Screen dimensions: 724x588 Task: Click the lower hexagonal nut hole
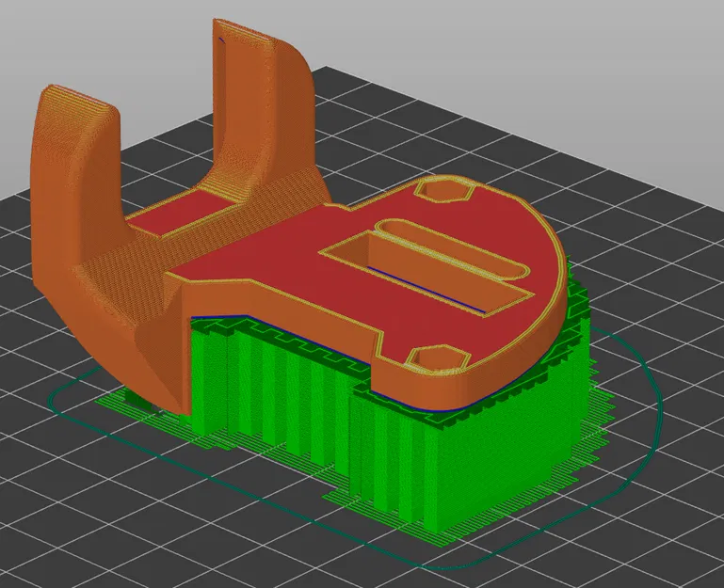pos(438,358)
